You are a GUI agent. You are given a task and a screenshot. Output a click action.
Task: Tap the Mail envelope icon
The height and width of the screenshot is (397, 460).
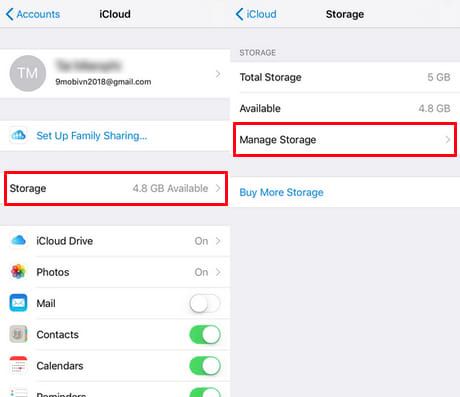coord(18,303)
